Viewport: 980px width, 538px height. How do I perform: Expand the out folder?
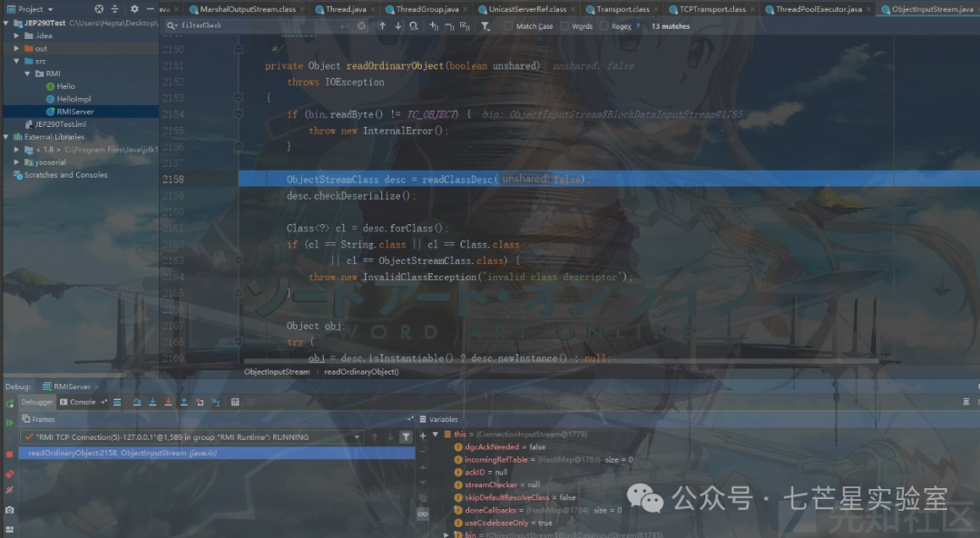click(x=17, y=48)
